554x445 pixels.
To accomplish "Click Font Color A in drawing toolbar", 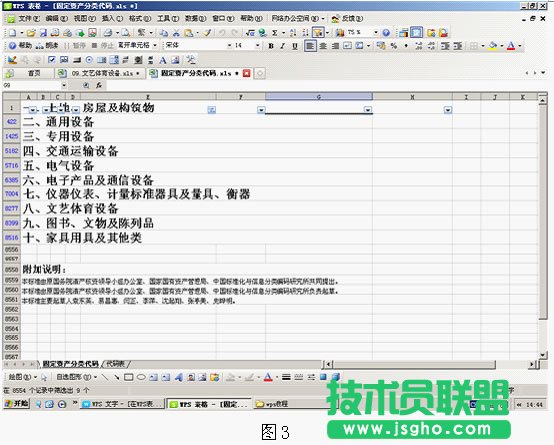I will (x=268, y=377).
